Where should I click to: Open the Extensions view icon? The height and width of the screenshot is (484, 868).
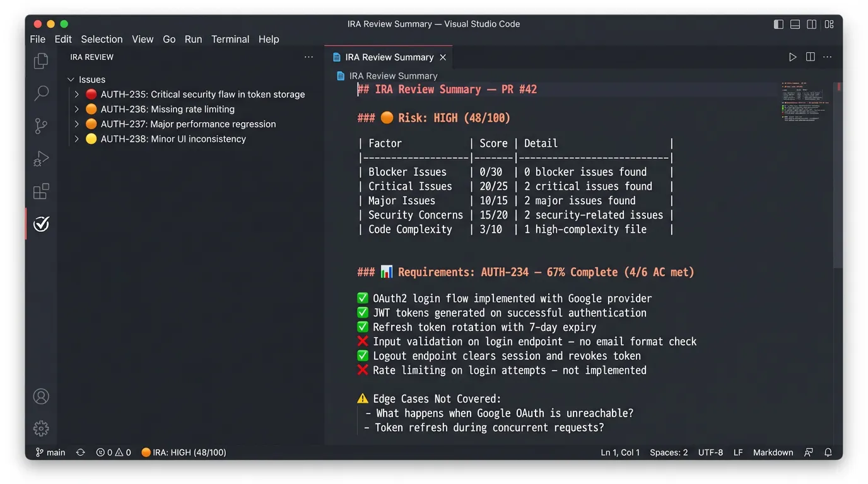(41, 191)
